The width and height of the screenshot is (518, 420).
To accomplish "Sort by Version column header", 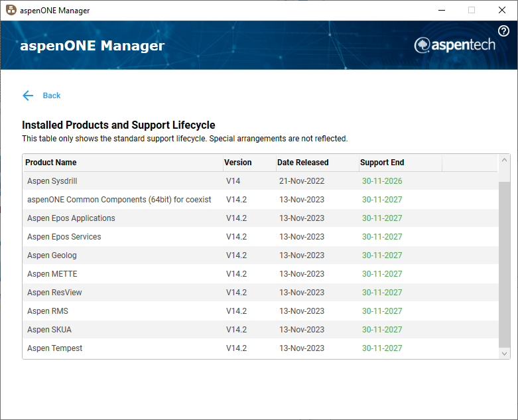I will tap(250, 163).
